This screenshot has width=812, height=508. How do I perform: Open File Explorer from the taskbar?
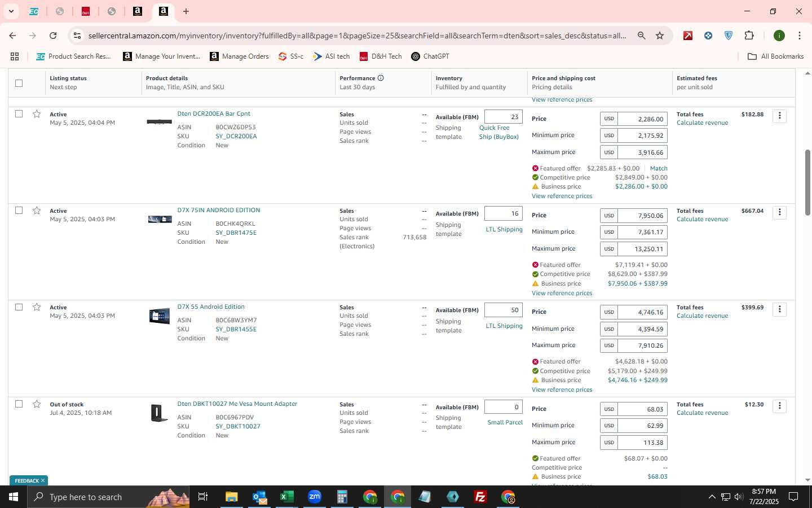(231, 497)
